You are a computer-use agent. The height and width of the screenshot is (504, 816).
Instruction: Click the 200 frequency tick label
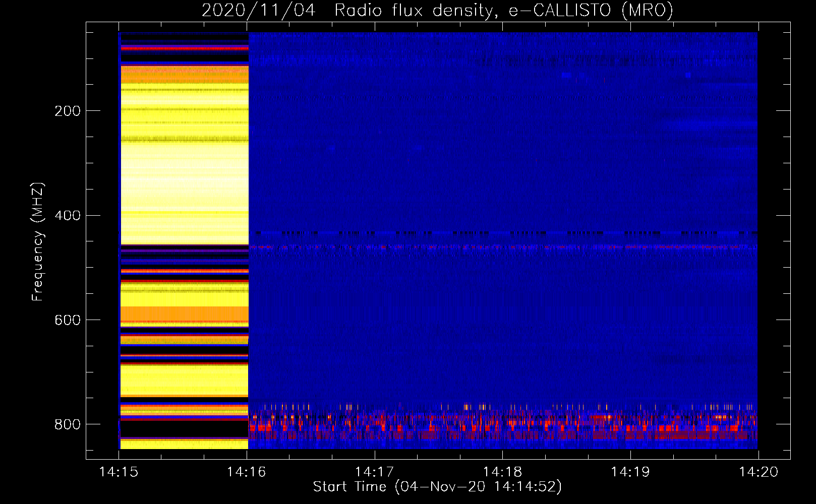pos(68,111)
